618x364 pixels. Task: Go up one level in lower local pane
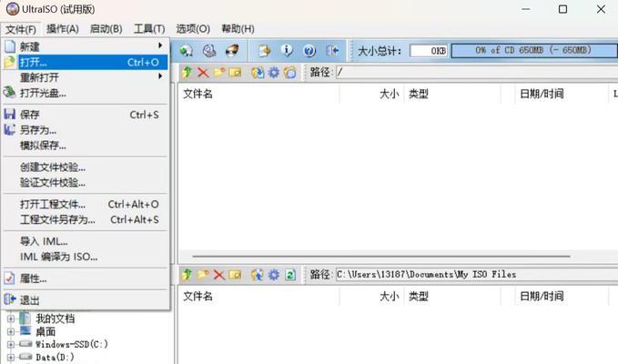point(187,275)
